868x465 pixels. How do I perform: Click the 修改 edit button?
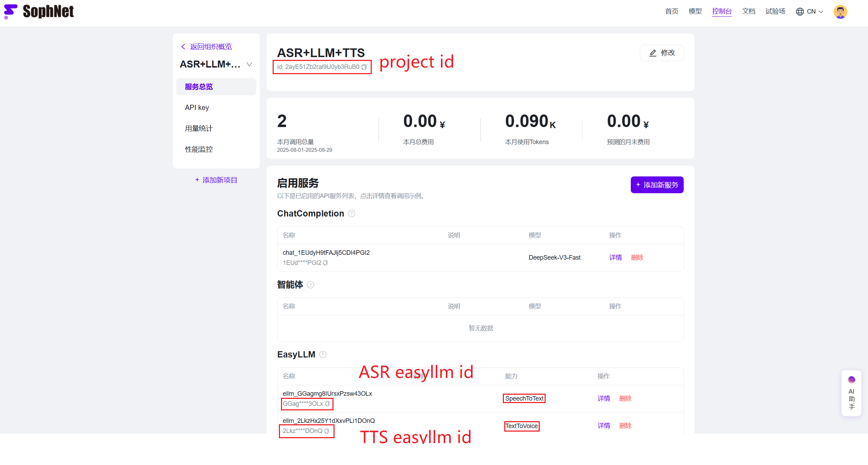pyautogui.click(x=661, y=53)
